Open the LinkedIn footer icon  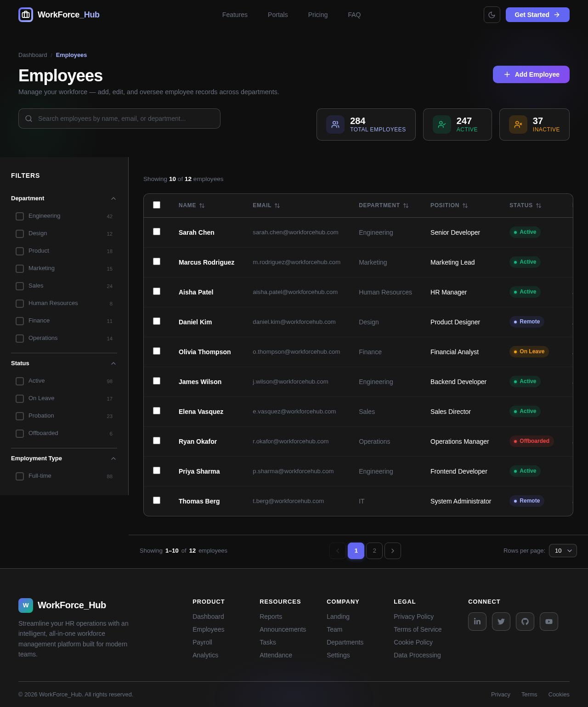(477, 622)
